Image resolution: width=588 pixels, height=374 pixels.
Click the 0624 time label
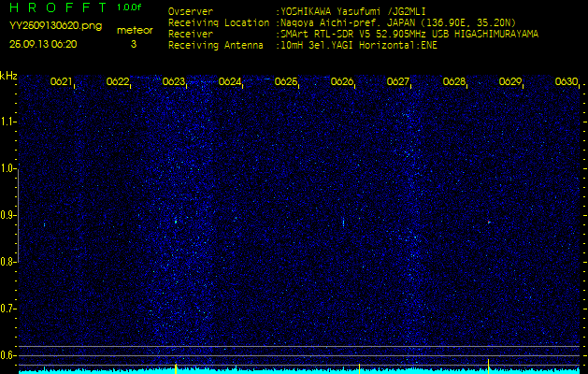pyautogui.click(x=230, y=81)
